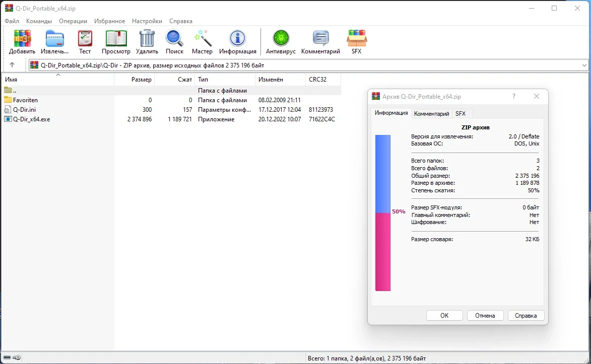Click the SFX toolbar icon

tap(357, 38)
